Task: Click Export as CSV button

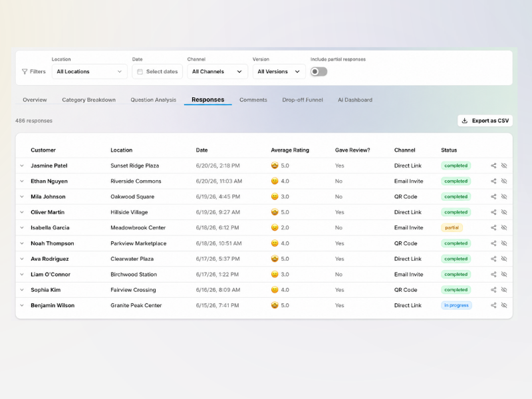Action: pos(485,120)
